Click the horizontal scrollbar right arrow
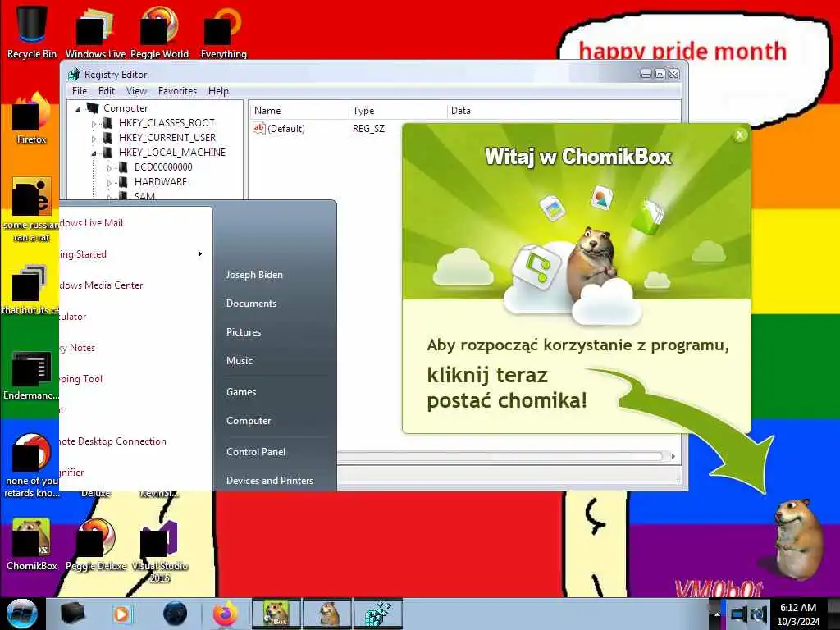The height and width of the screenshot is (630, 840). point(673,456)
